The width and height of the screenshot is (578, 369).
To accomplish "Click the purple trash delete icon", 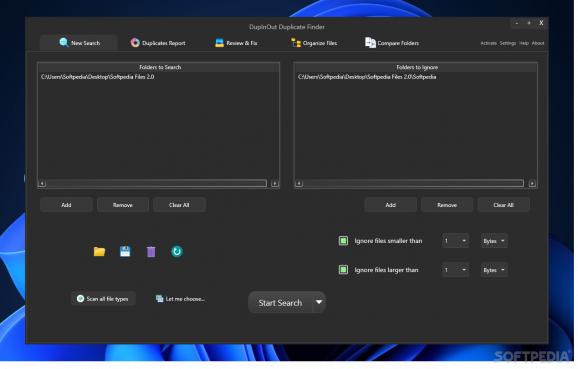I will coord(151,252).
